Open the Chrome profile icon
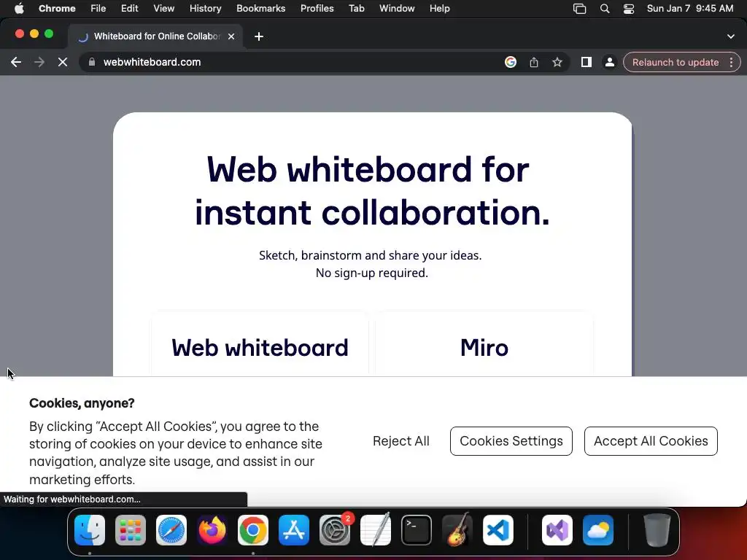This screenshot has width=747, height=560. (x=609, y=62)
